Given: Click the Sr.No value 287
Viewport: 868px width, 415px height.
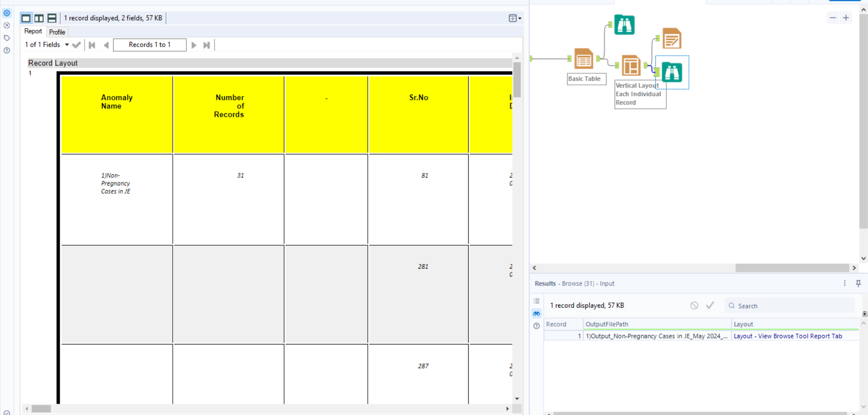Looking at the screenshot, I should pos(423,366).
